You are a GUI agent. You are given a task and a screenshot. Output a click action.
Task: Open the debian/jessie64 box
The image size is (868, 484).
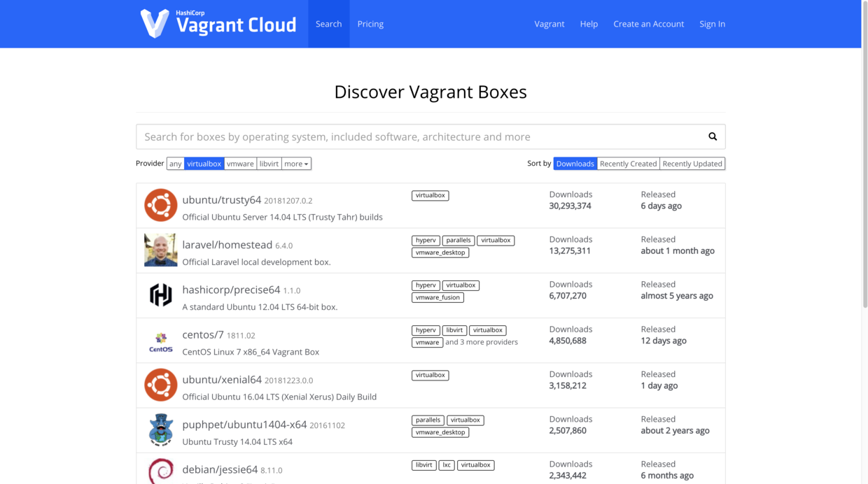pos(430,469)
